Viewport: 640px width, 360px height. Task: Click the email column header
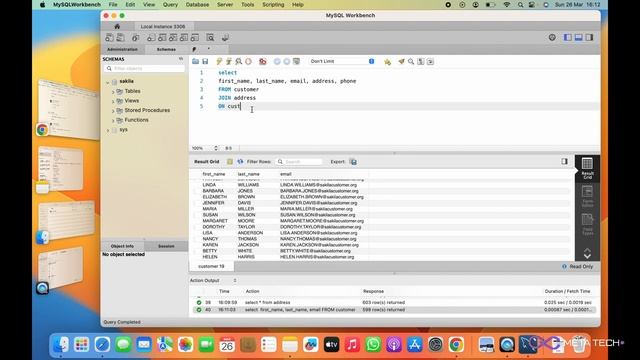point(286,174)
